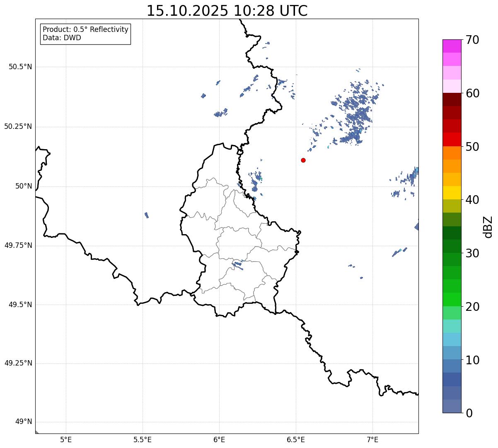Click the 6.5°E longitude tick label
The width and height of the screenshot is (498, 448).
296,439
